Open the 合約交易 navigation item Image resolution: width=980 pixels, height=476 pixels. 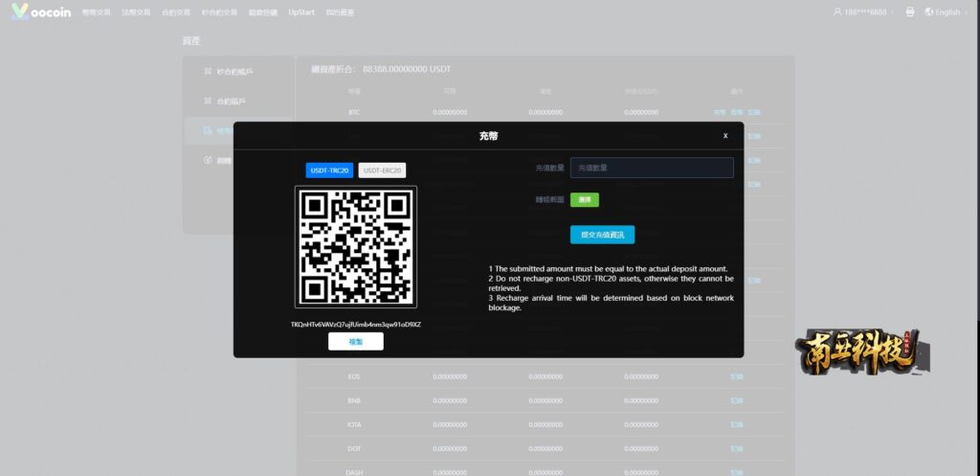176,12
